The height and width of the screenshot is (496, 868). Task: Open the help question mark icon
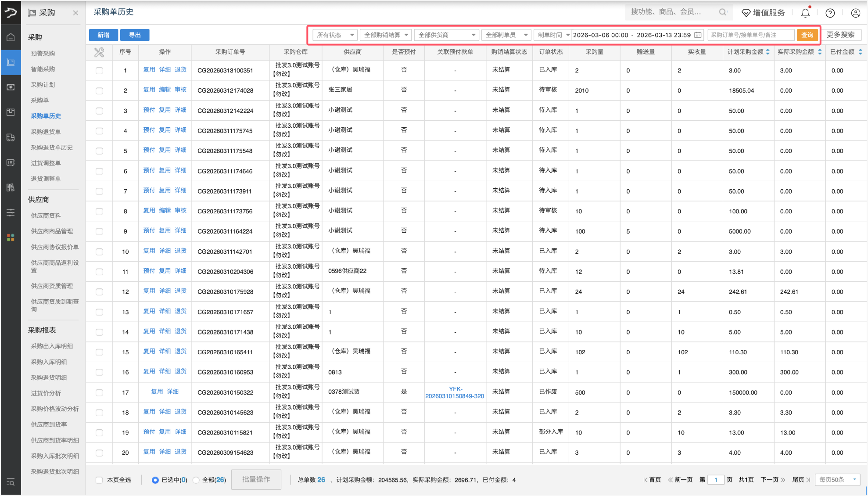click(830, 13)
